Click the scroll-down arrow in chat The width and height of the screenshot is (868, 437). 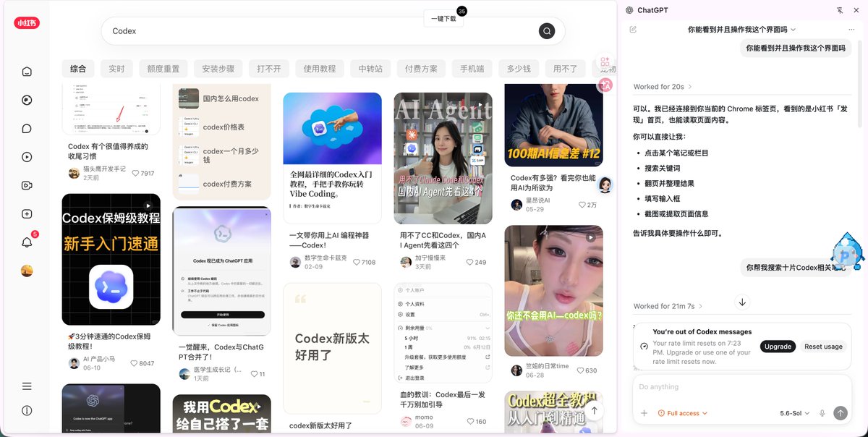(742, 302)
